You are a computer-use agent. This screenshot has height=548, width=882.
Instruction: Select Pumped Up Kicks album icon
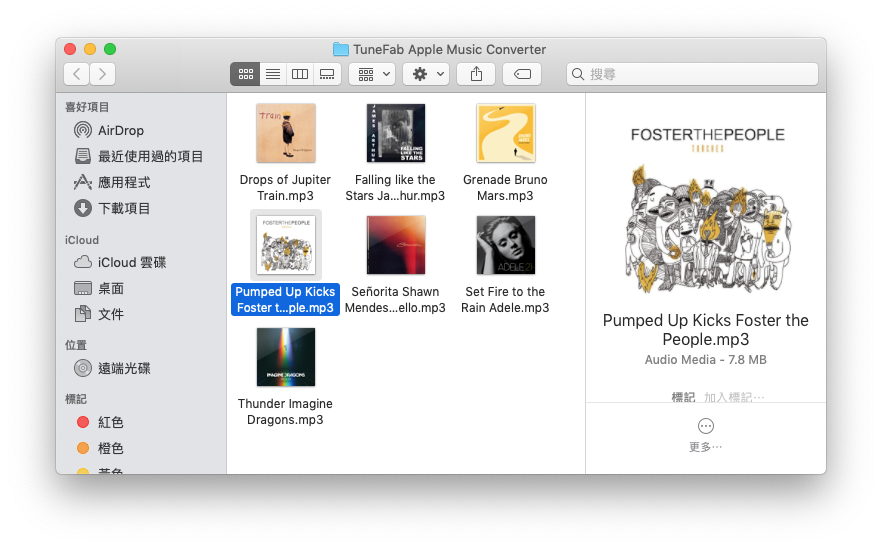(286, 245)
